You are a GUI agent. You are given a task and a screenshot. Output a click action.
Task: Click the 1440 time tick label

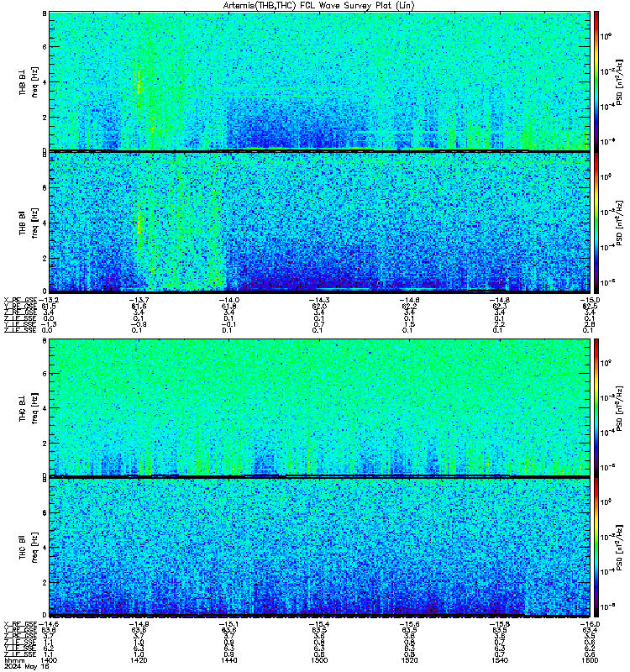229,660
